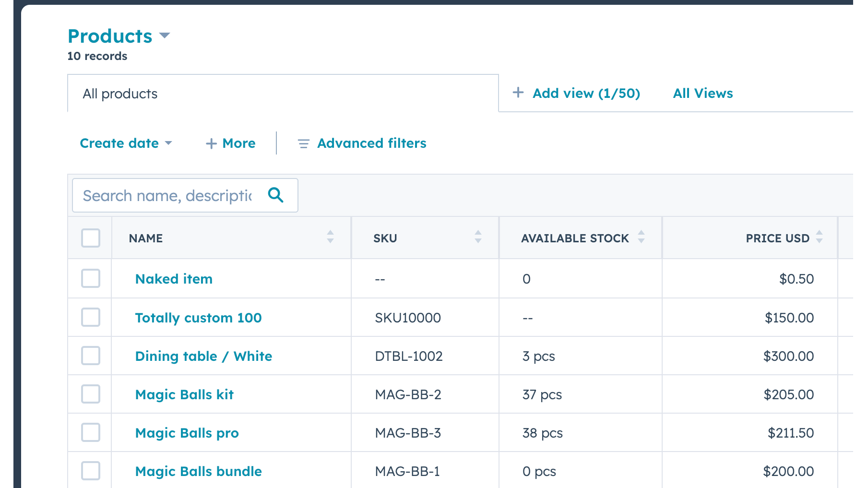Sort the PRICE USD column arrows
Image resolution: width=868 pixels, height=488 pixels.
819,238
